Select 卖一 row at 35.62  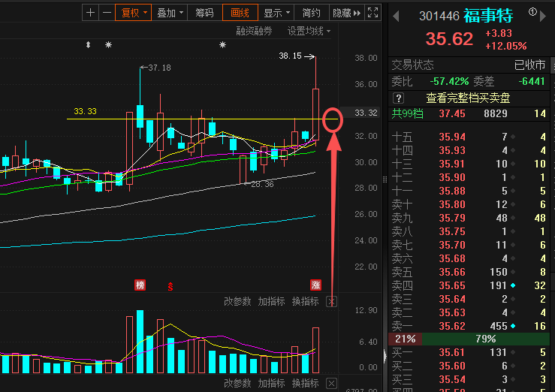tap(469, 326)
